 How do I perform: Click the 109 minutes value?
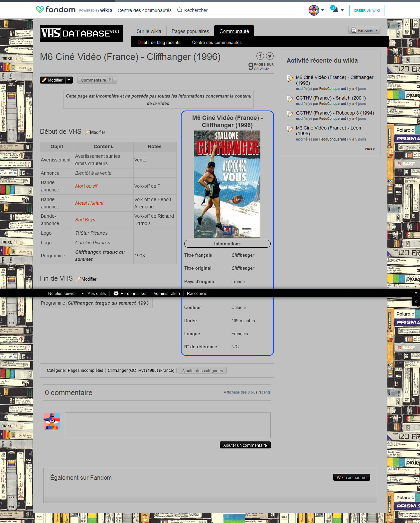(243, 321)
